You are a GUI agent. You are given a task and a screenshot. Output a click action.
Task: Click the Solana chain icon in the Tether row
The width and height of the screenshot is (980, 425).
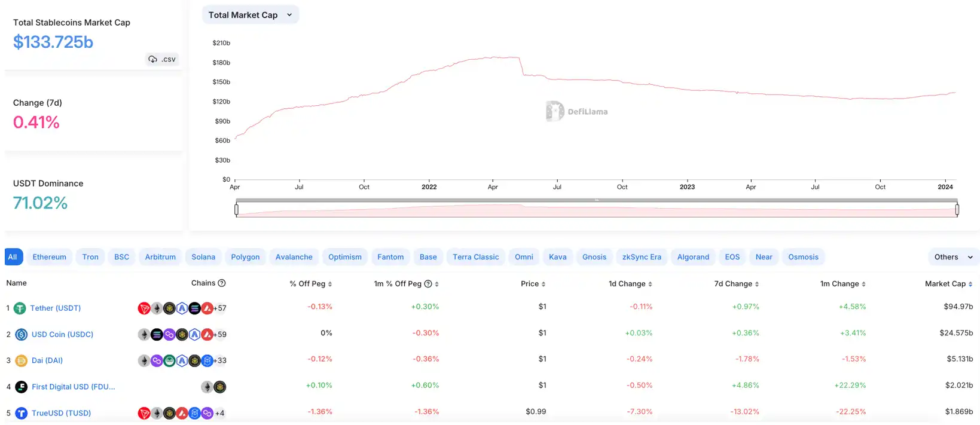pos(194,308)
